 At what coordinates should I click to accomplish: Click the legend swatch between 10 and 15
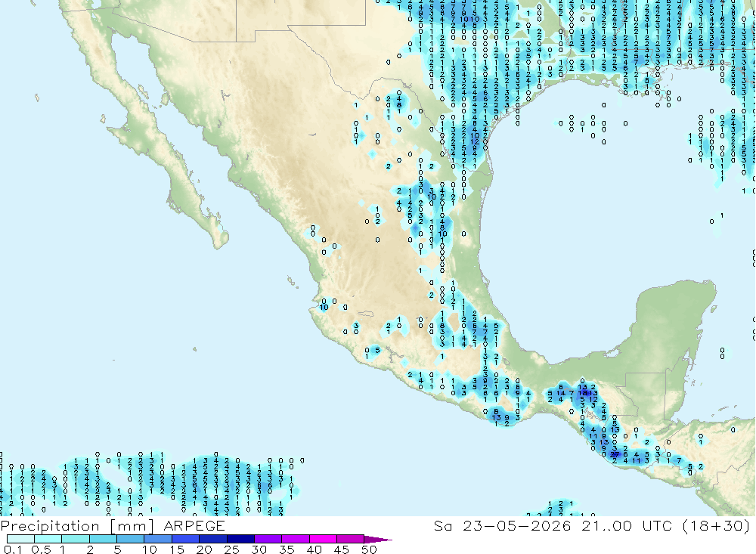(158, 539)
